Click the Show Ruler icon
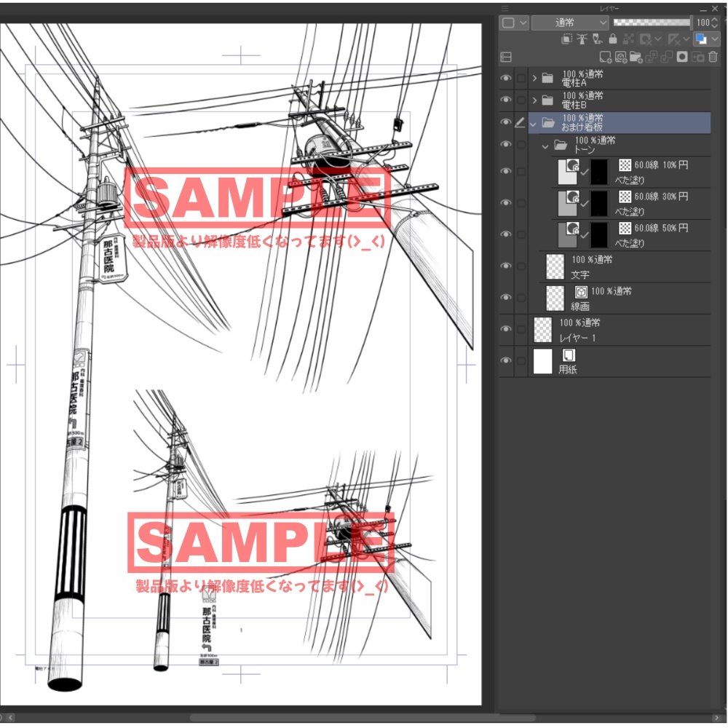Screen dimensions: 728x728 pyautogui.click(x=673, y=39)
